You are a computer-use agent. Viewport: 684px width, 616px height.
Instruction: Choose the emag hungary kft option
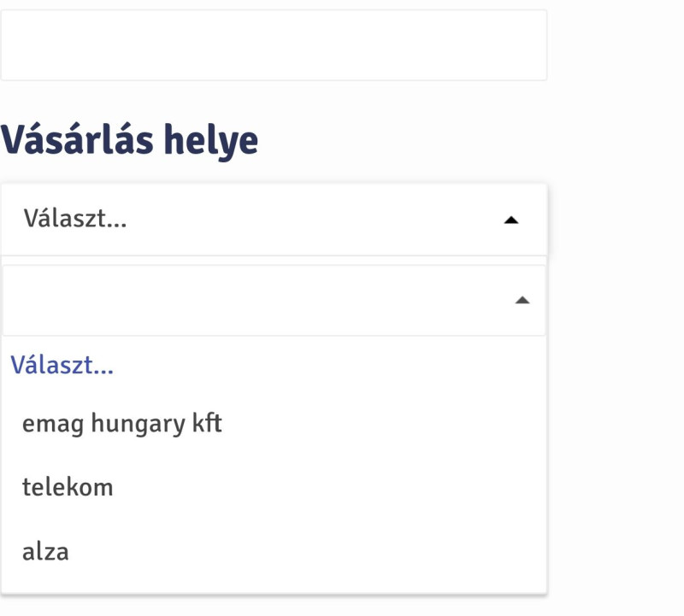(122, 423)
